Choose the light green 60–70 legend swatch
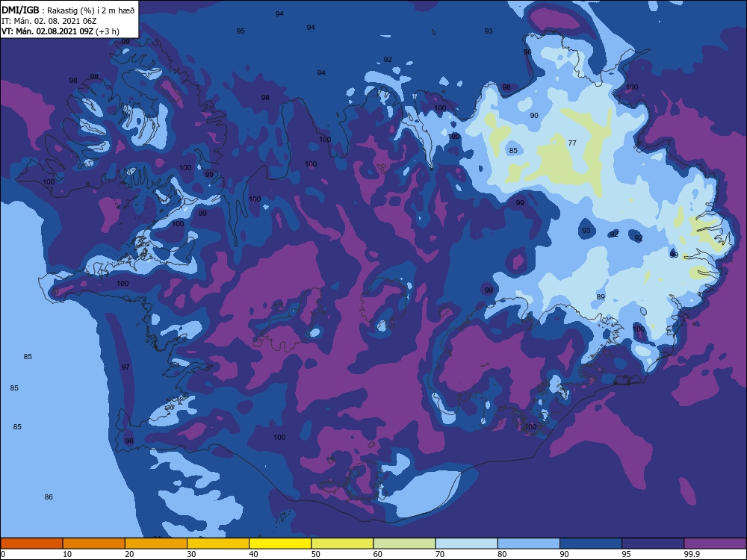The image size is (747, 560). click(404, 544)
